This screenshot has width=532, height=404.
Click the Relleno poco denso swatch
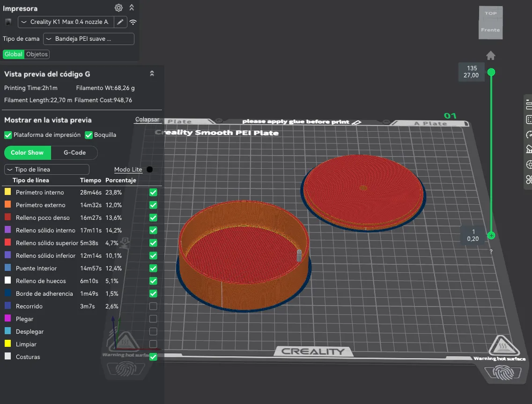[7, 217]
